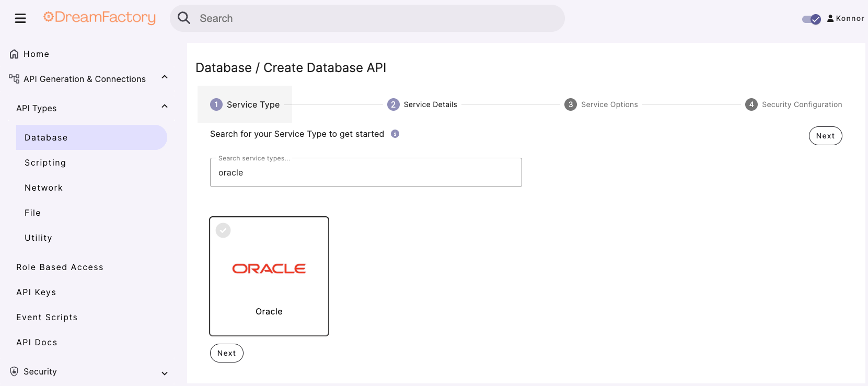Click step 3 circle for Service Options
The image size is (868, 386).
(x=571, y=104)
